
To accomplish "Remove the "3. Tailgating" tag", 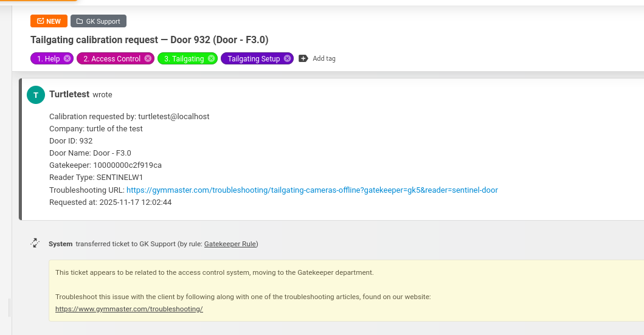I will click(211, 59).
